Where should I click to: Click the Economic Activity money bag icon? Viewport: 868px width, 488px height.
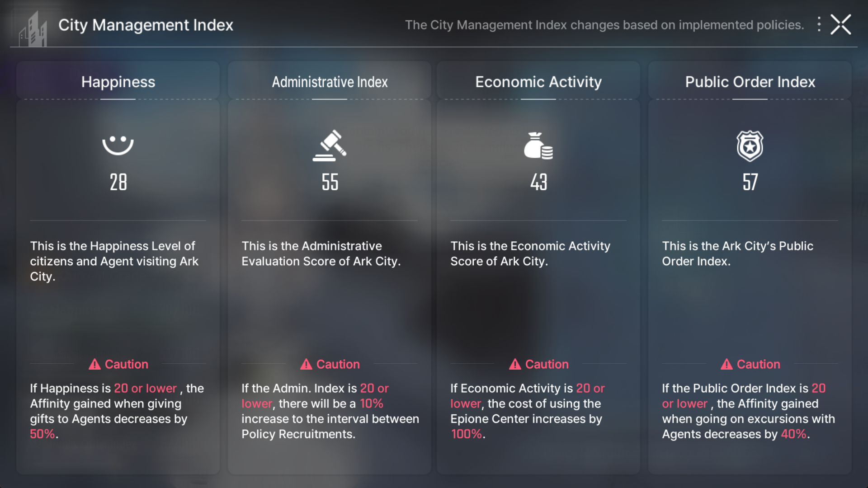pos(538,145)
